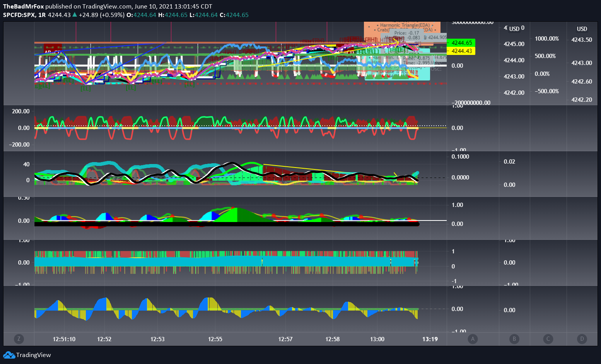Click last price value 4244.43 in header
This screenshot has width=601, height=364.
(59, 15)
